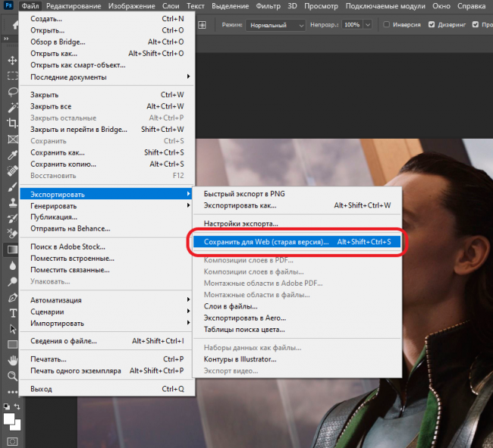Open the Непрозр. slider dropdown arrow

(x=368, y=24)
